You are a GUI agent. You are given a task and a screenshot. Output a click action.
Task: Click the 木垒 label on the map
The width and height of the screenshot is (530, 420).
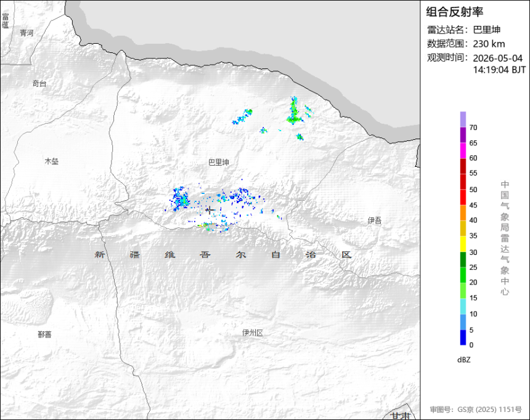[x=51, y=161]
